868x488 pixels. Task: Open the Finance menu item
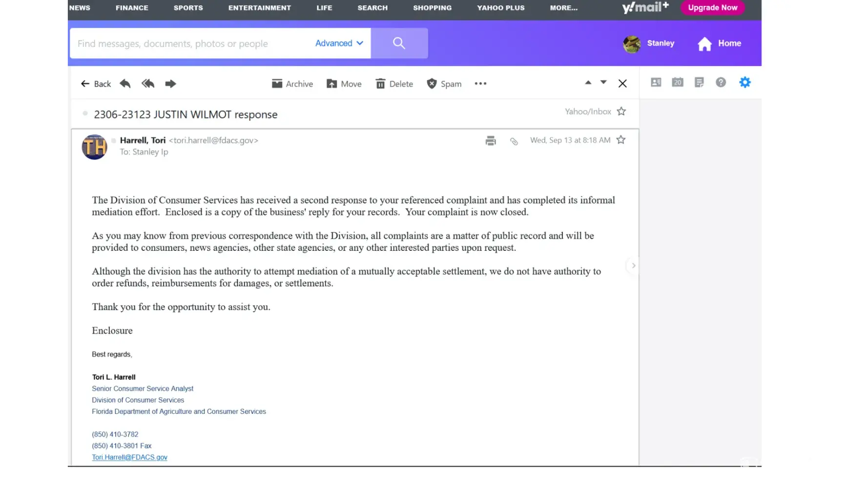point(132,8)
